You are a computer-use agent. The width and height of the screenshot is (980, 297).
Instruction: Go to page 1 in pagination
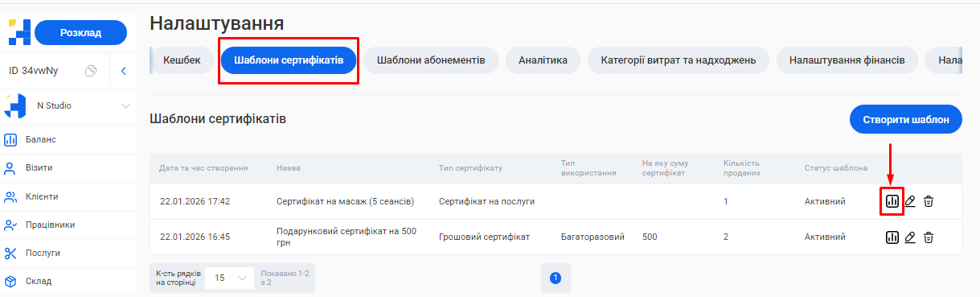pos(555,278)
